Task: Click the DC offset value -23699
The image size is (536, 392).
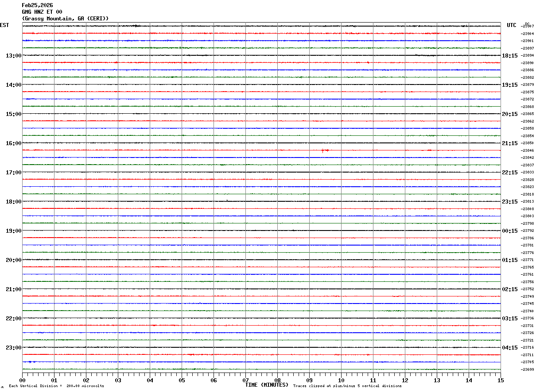Action: coord(528,369)
